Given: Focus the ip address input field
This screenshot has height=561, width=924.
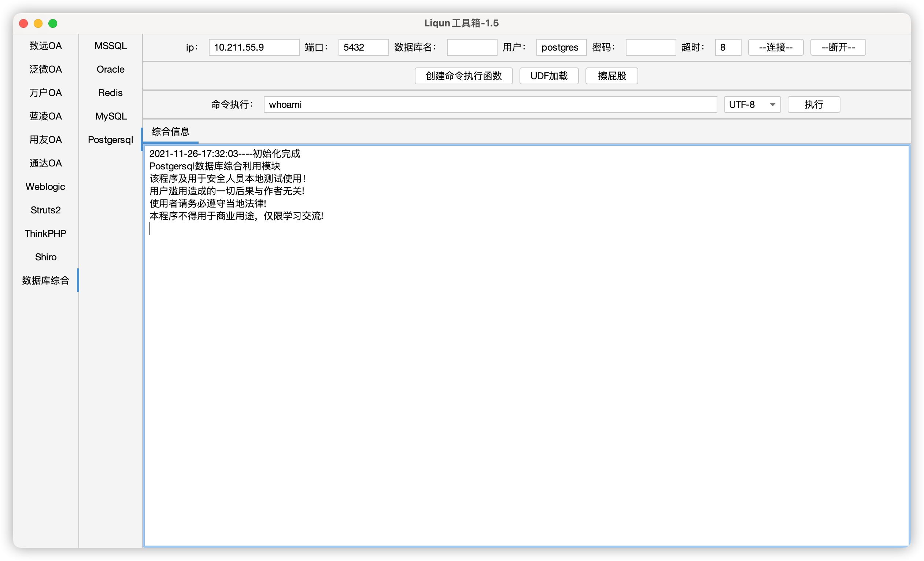Looking at the screenshot, I should [254, 47].
